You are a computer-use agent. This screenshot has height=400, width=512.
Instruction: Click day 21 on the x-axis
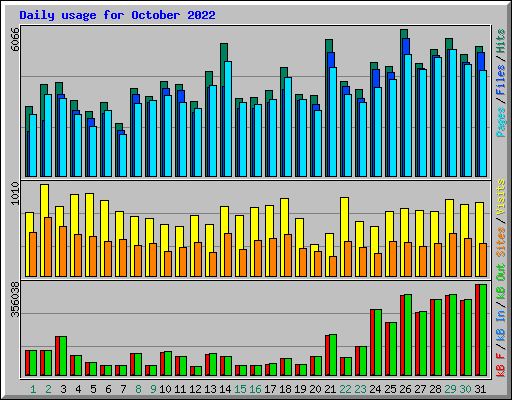pyautogui.click(x=330, y=389)
